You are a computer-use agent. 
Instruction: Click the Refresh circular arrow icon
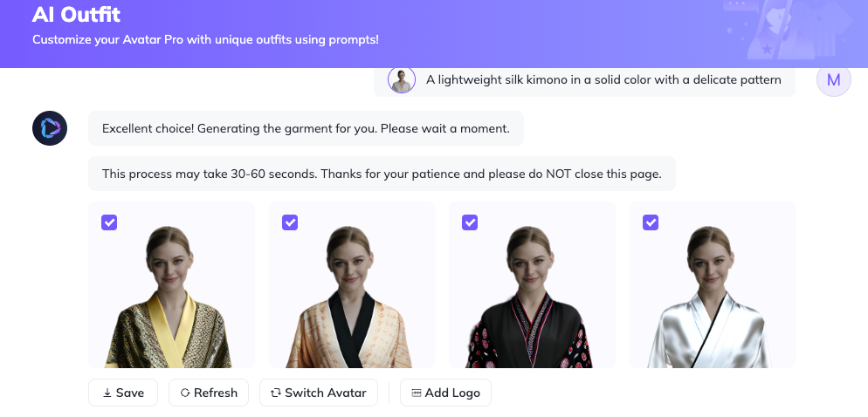[x=185, y=393]
